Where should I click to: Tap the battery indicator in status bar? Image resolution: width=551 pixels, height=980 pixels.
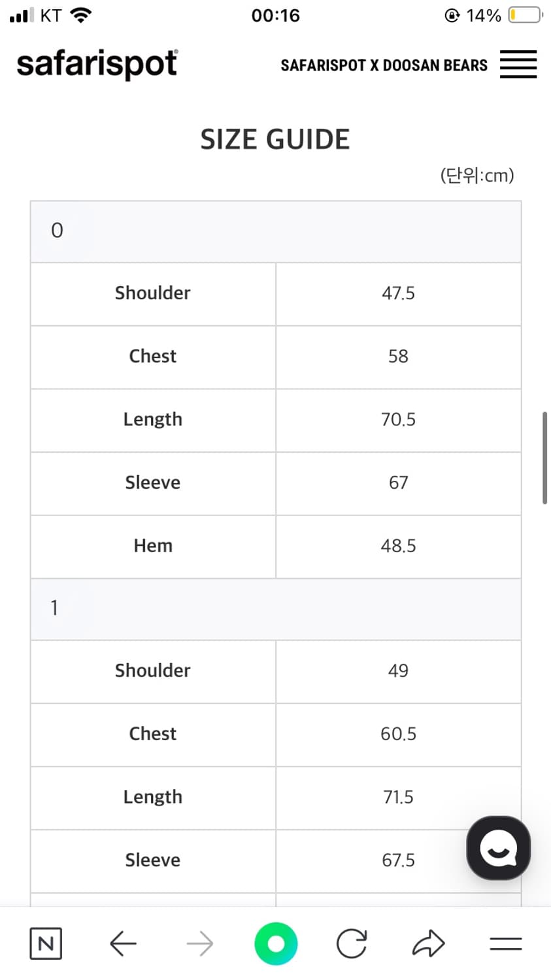tap(524, 15)
